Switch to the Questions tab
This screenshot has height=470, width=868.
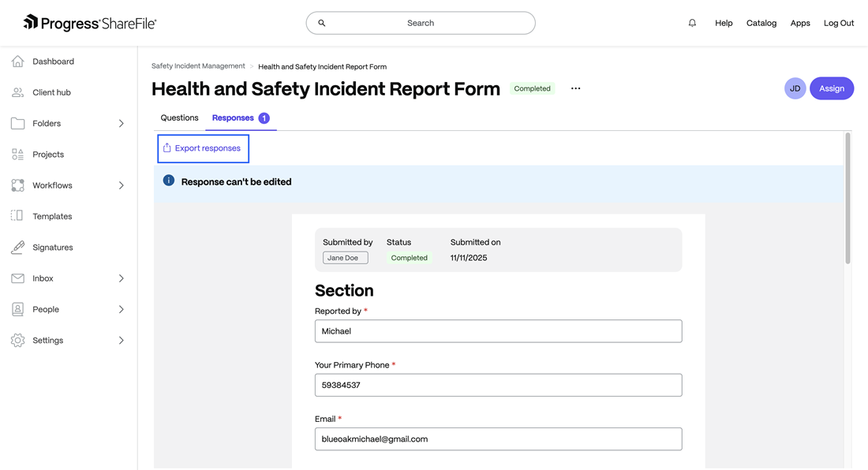pos(179,117)
